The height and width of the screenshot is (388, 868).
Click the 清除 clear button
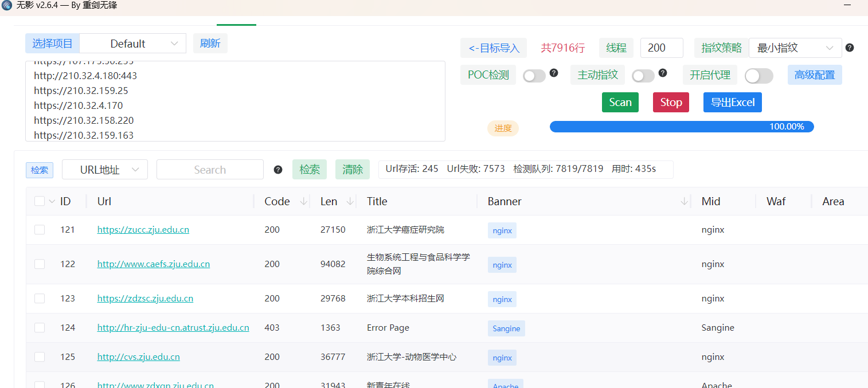coord(353,170)
